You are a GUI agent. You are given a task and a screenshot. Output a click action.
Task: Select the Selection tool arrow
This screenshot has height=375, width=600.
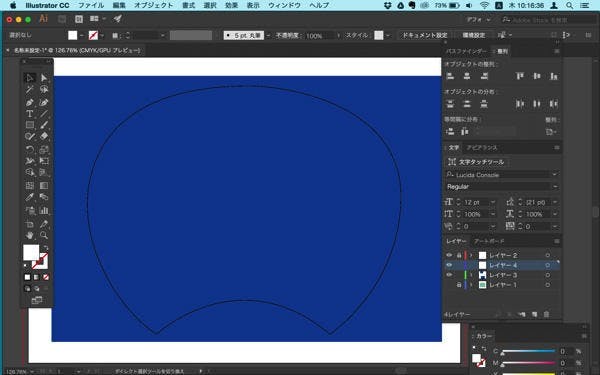30,78
